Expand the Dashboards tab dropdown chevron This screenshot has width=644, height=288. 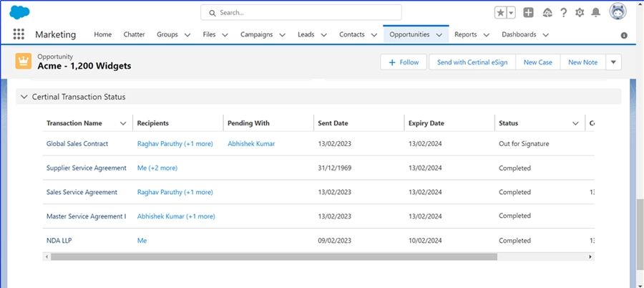[x=545, y=35]
